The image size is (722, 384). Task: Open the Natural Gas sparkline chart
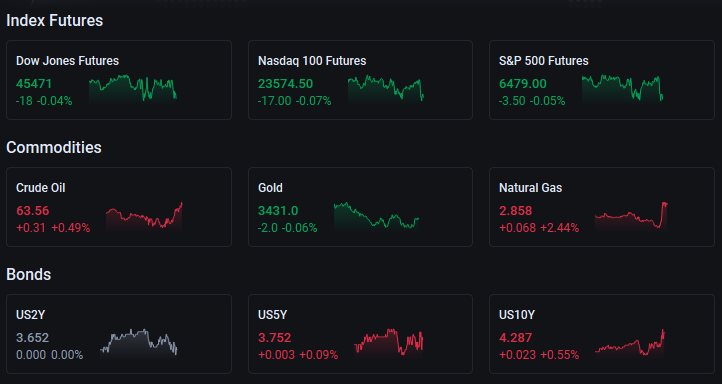pos(631,215)
